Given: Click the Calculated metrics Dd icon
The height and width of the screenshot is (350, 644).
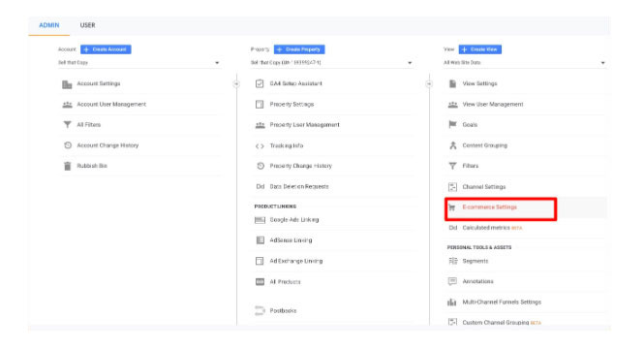Looking at the screenshot, I should tap(452, 228).
